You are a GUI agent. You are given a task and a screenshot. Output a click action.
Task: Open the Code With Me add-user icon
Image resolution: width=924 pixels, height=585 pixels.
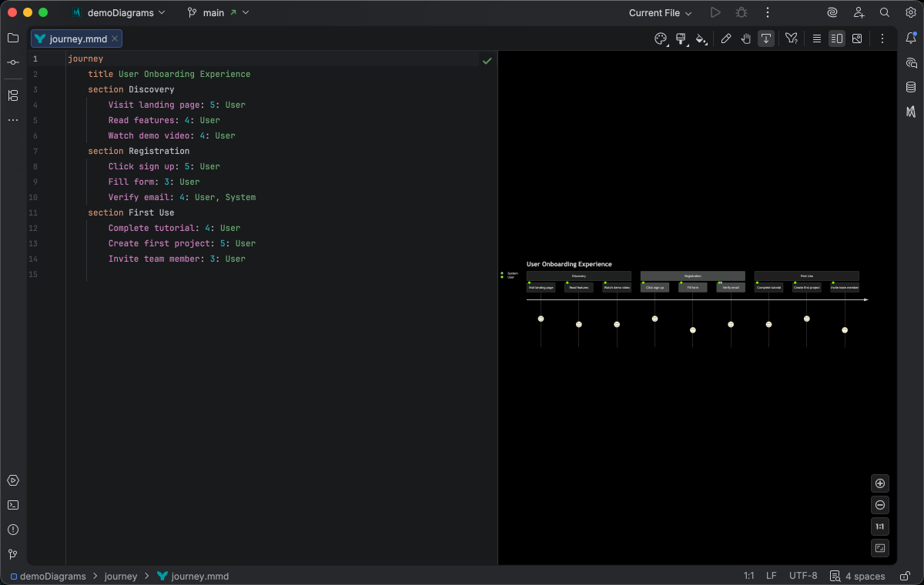(859, 12)
